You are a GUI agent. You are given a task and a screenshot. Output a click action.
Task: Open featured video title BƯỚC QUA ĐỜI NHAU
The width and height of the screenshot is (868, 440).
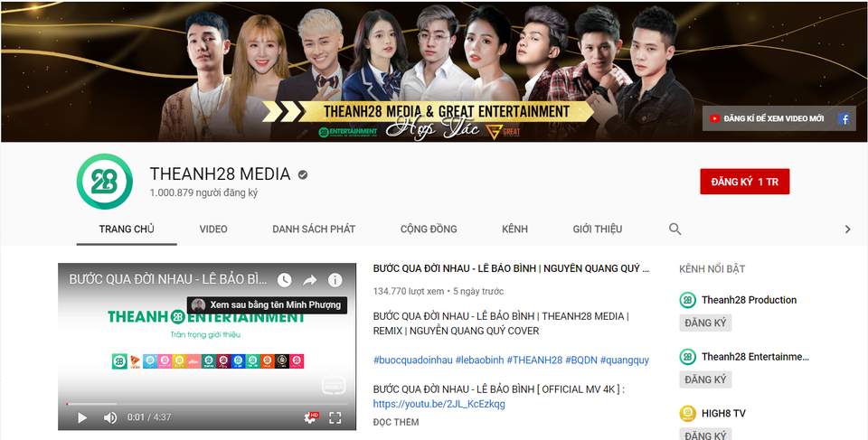click(x=511, y=268)
